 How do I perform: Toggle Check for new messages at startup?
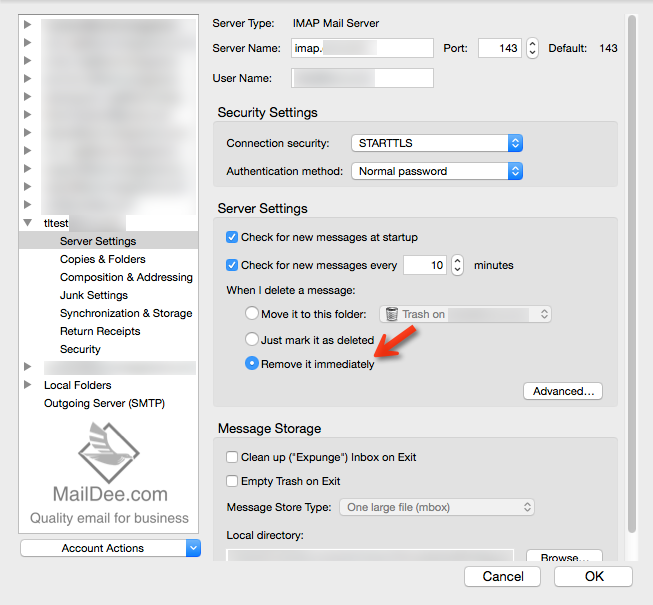coord(232,237)
